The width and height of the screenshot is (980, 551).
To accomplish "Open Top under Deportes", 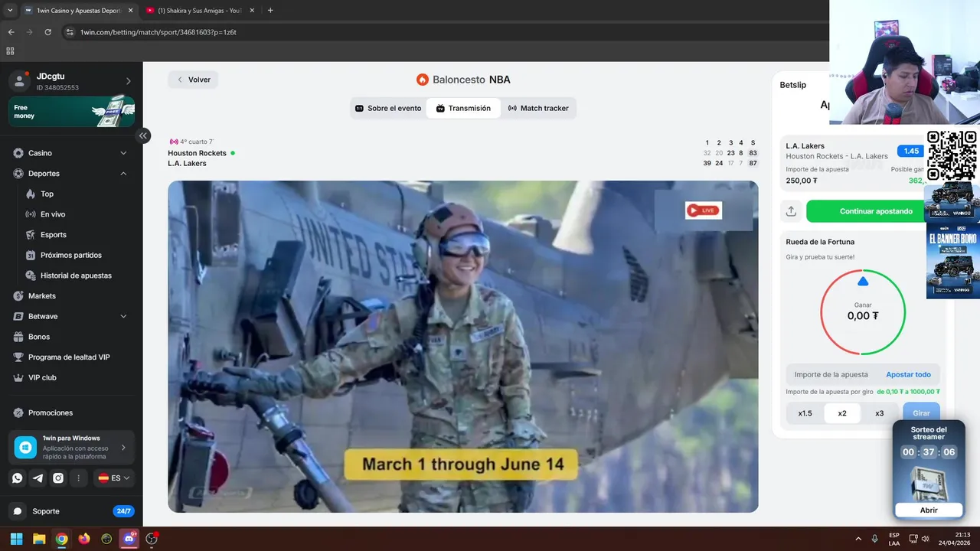I will pyautogui.click(x=47, y=194).
